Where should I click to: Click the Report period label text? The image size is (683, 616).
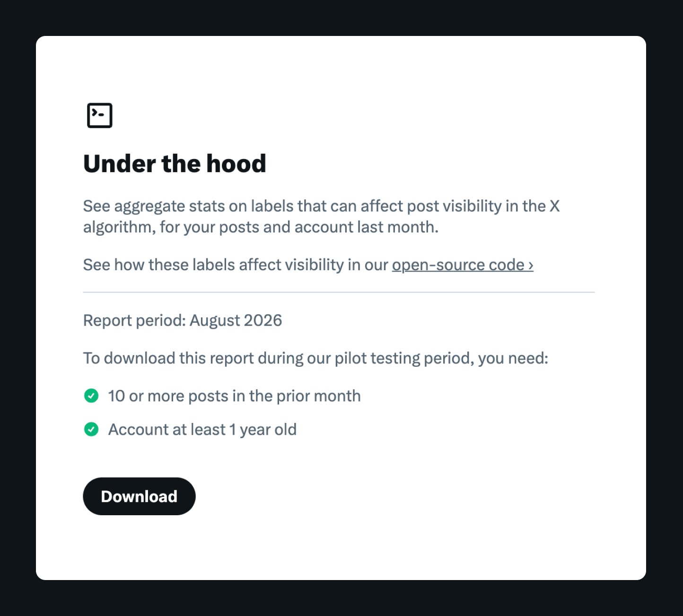click(x=135, y=321)
